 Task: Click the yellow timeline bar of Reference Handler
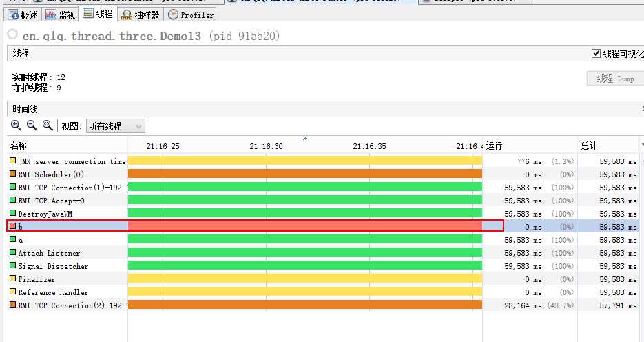[x=305, y=292]
